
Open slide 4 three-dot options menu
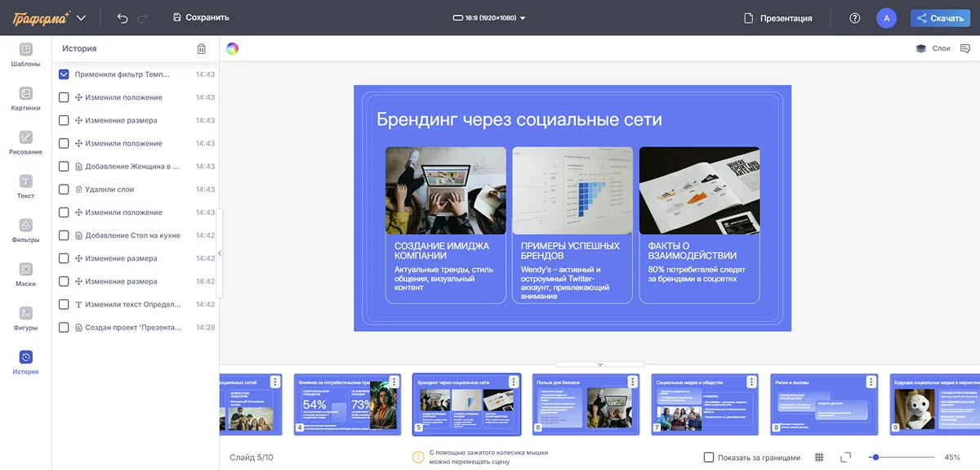[x=394, y=382]
